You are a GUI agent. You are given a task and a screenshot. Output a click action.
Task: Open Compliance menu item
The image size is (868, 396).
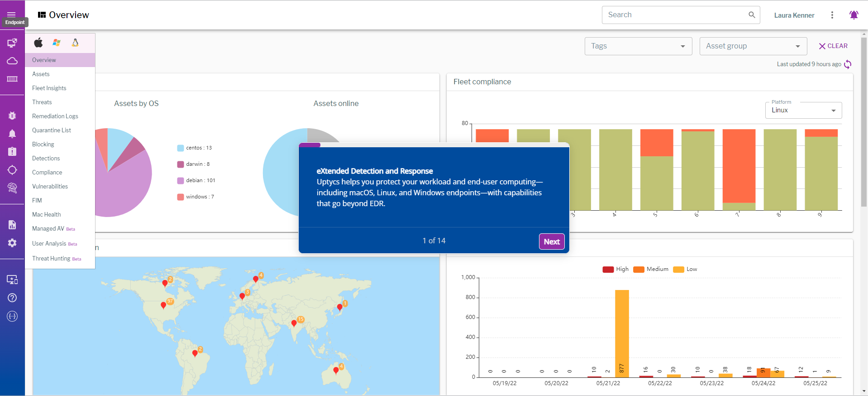tap(60, 172)
